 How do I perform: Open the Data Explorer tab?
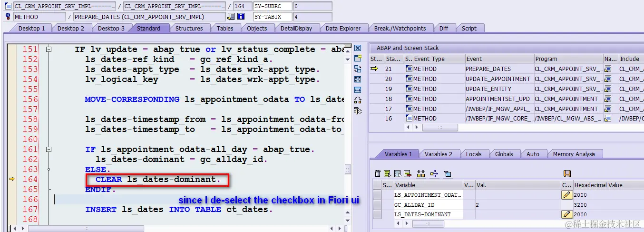click(343, 28)
